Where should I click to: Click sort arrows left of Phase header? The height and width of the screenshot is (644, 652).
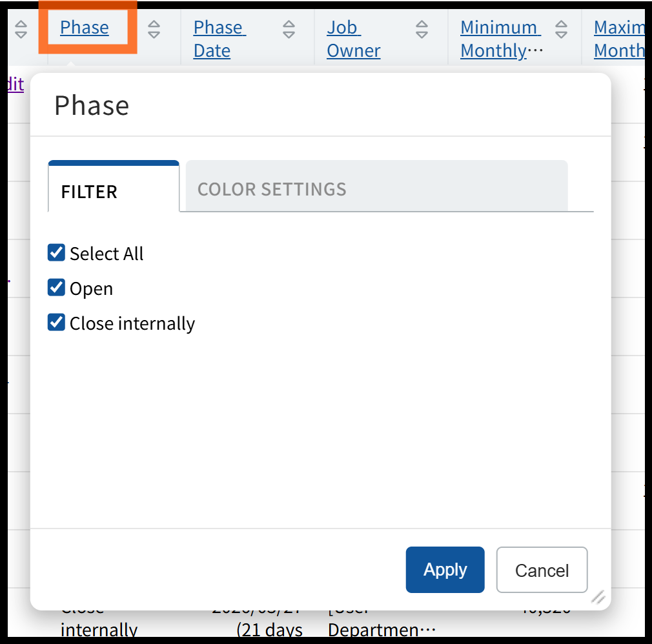[21, 28]
